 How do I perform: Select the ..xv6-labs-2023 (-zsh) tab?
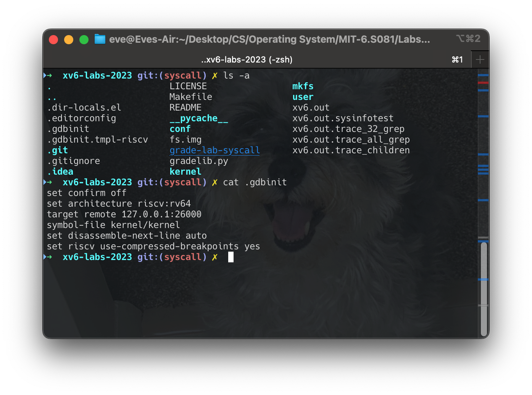tap(246, 59)
